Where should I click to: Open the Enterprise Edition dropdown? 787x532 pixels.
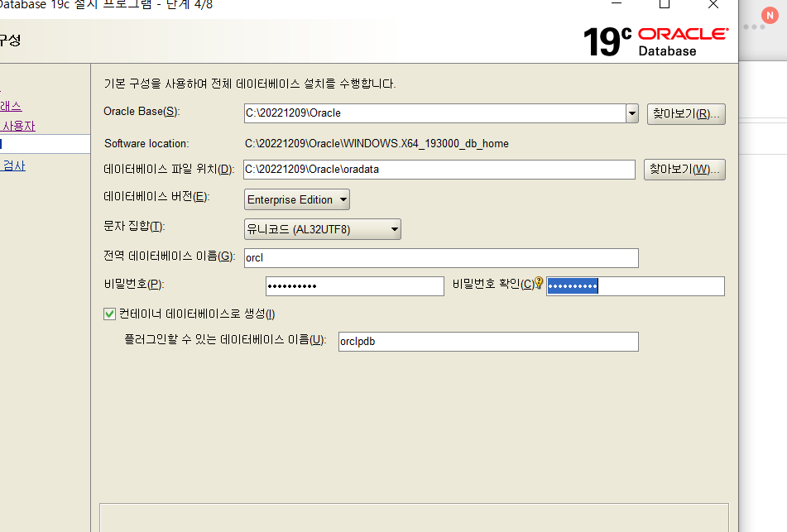(297, 199)
